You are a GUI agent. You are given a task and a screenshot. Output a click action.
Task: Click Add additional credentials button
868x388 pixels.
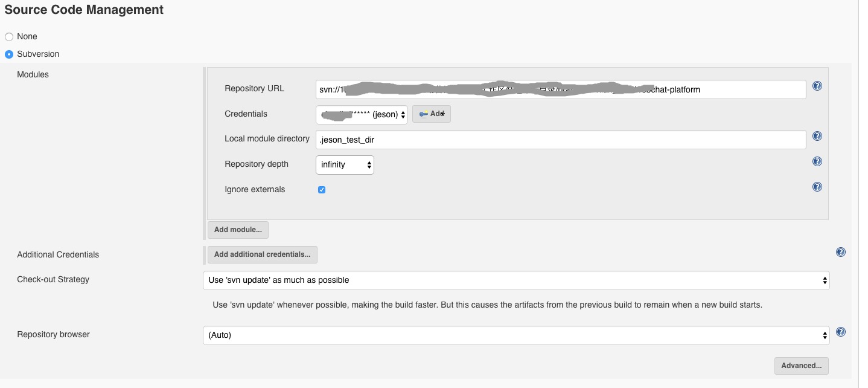(x=262, y=254)
